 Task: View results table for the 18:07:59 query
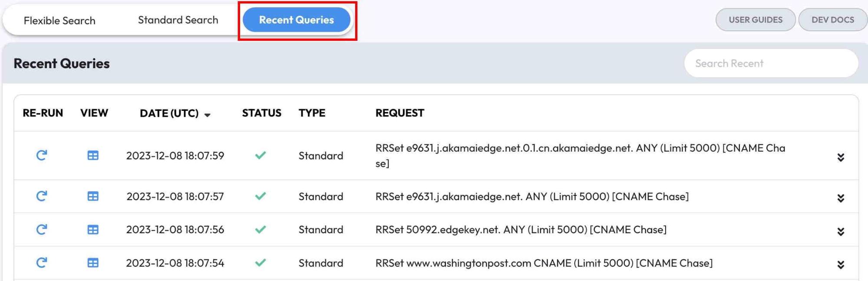tap(93, 155)
